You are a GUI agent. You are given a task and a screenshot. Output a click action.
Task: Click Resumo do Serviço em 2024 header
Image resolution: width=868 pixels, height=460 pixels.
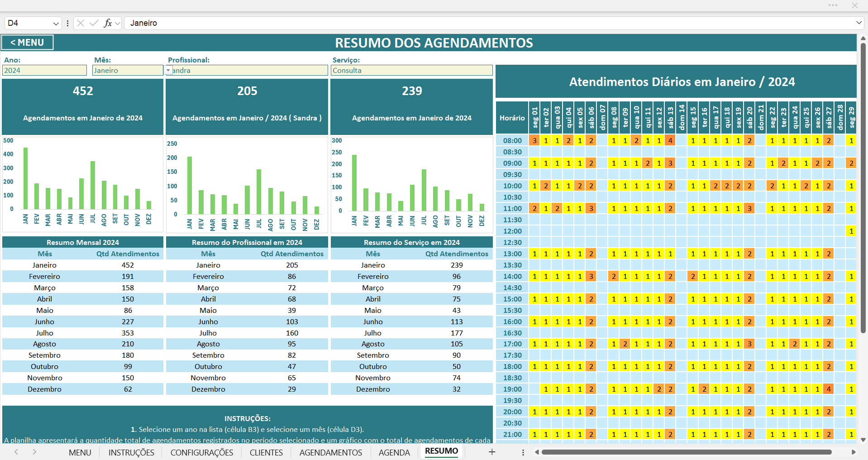[x=412, y=242]
